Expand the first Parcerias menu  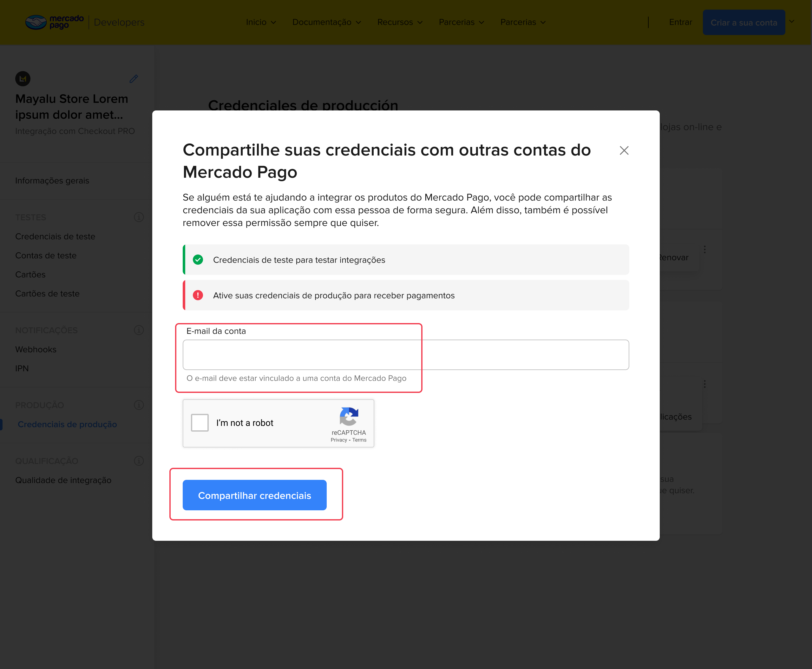point(462,22)
